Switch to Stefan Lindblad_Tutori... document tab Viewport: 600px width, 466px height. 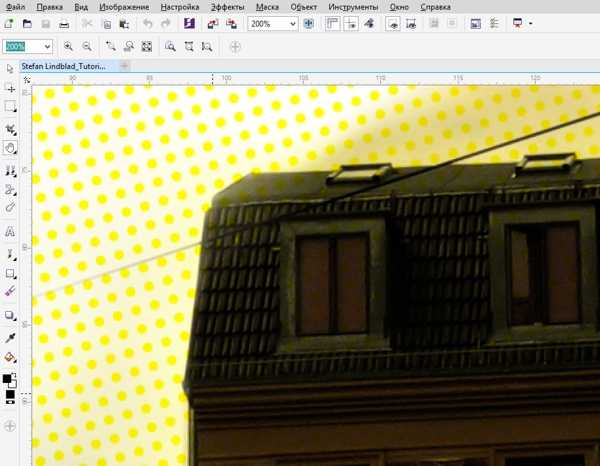(64, 66)
